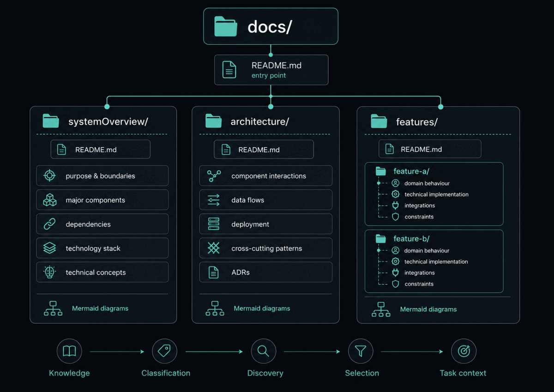Click the features Mermaid diagrams icon
This screenshot has width=554, height=392.
tap(381, 309)
